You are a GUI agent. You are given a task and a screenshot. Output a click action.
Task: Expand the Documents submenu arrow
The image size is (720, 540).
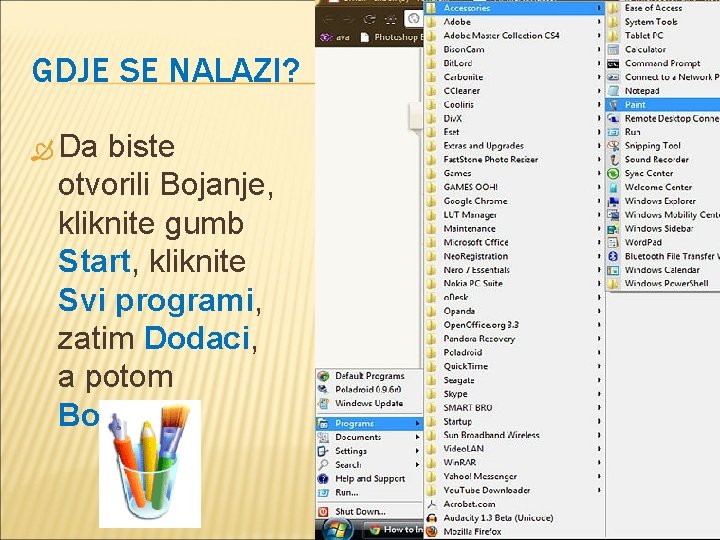click(417, 437)
